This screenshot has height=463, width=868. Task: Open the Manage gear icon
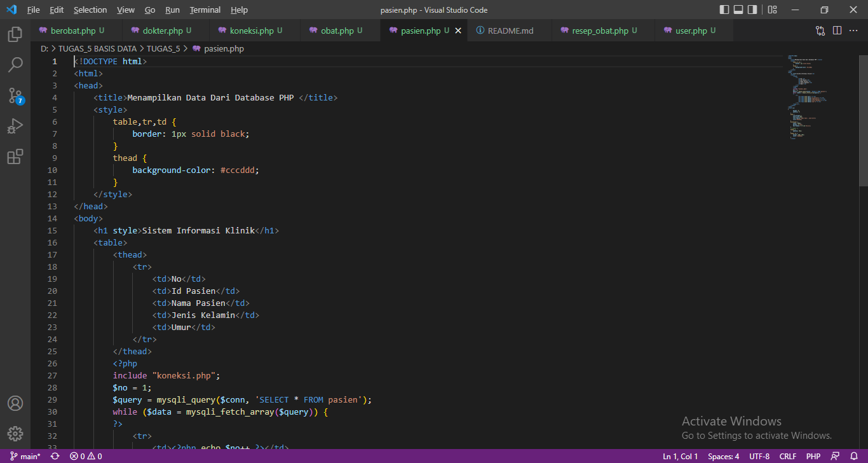(x=15, y=433)
